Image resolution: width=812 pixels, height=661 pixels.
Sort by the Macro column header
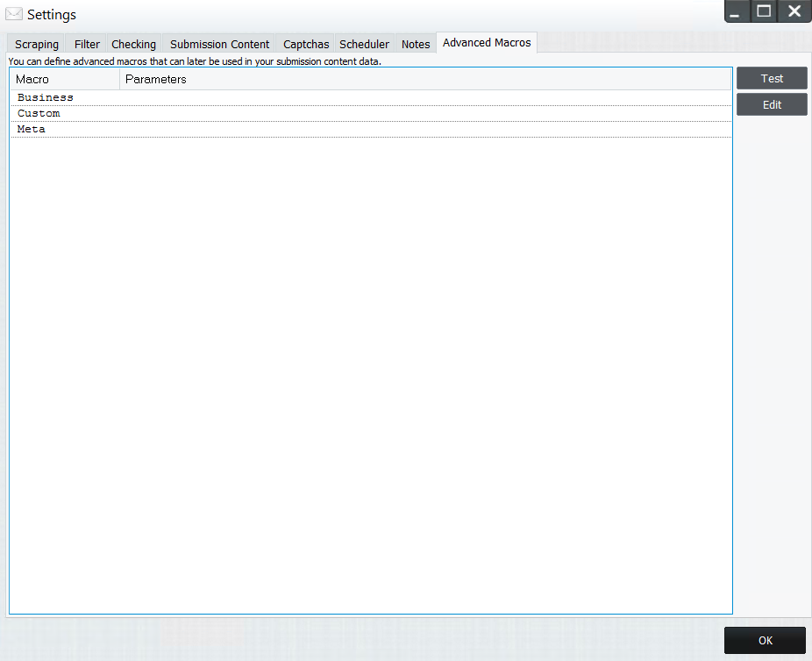coord(65,79)
